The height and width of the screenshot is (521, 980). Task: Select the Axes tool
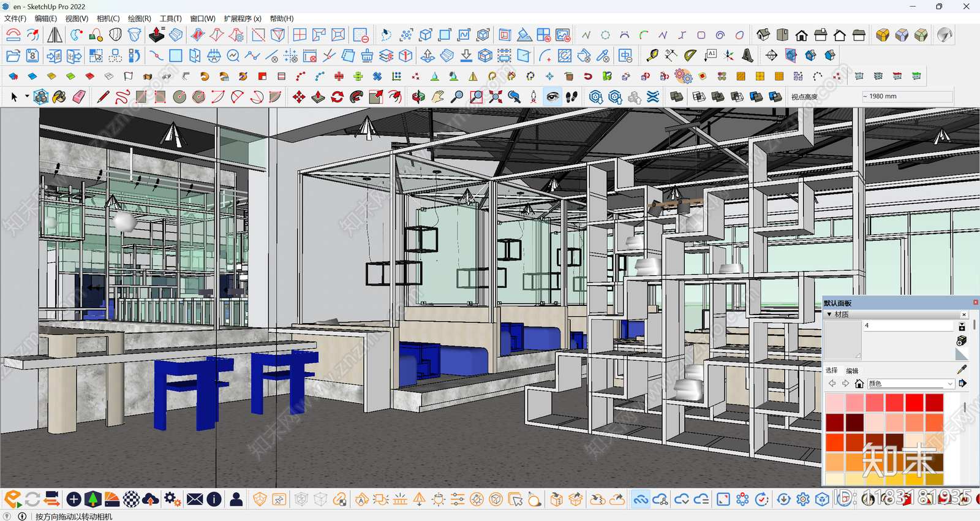(x=729, y=55)
